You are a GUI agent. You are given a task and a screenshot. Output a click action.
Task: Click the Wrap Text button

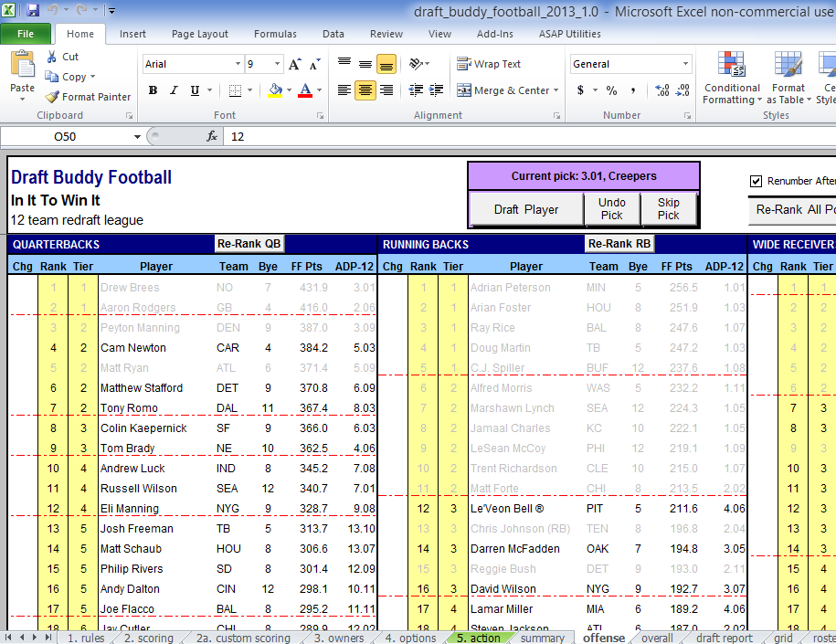[489, 64]
